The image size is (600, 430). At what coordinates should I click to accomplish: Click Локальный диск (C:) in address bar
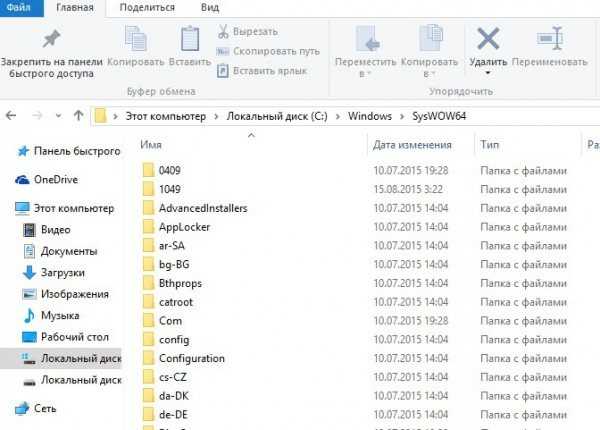[277, 116]
